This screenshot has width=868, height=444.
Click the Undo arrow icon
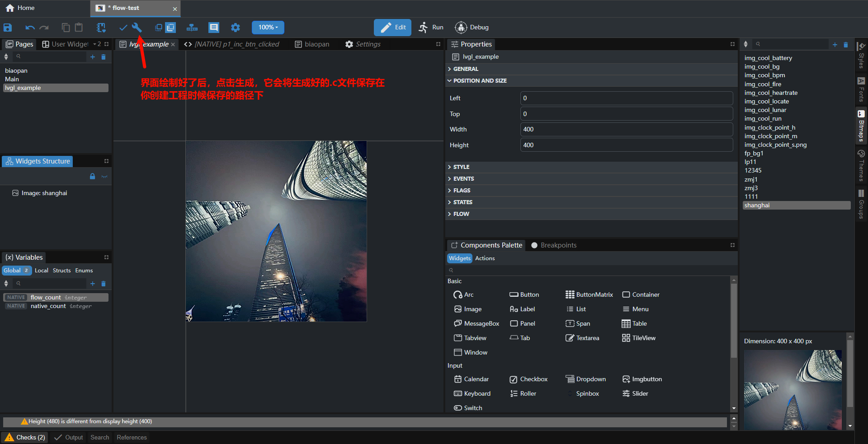[30, 28]
